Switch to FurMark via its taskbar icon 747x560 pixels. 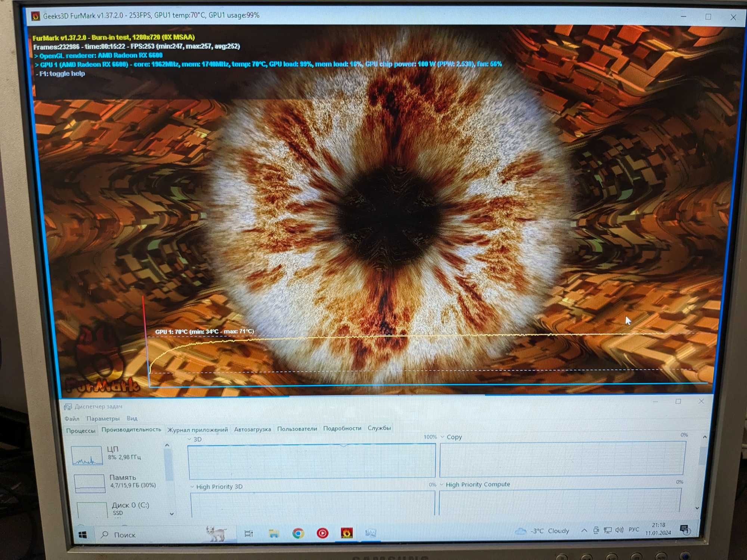(347, 532)
